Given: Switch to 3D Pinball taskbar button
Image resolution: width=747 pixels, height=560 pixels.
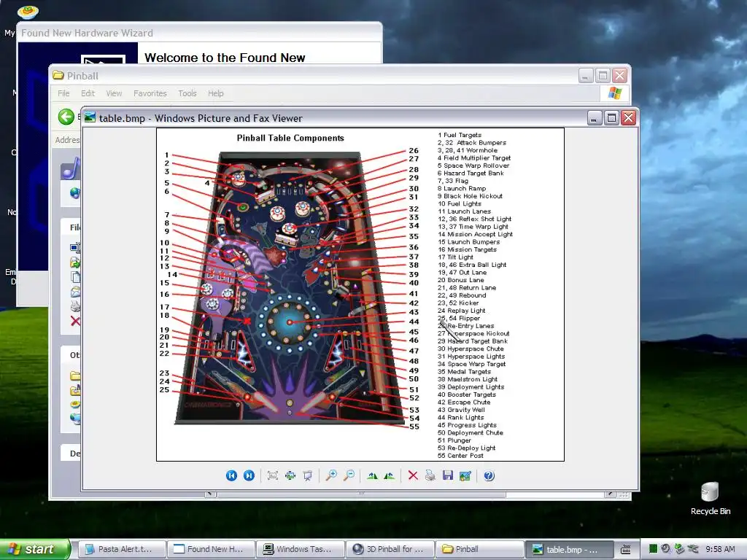Looking at the screenshot, I should pyautogui.click(x=390, y=549).
